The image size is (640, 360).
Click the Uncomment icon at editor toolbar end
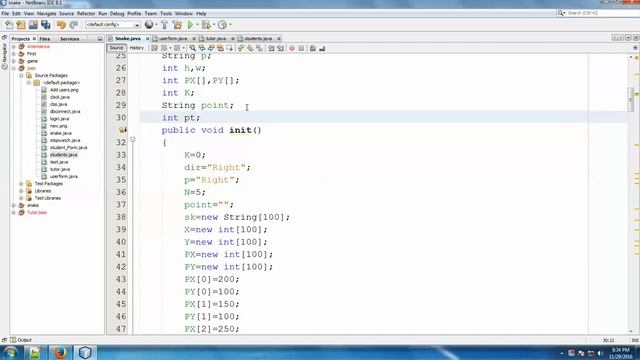[322, 48]
